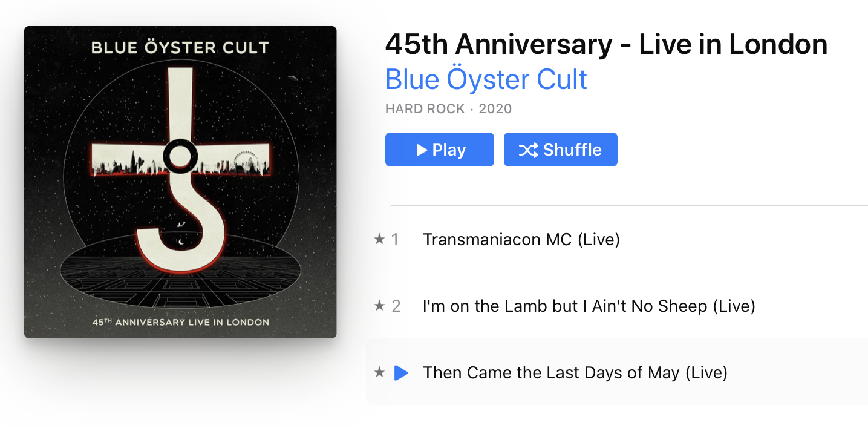Click the triangle icon inside the Play button
868x428 pixels.
point(422,150)
